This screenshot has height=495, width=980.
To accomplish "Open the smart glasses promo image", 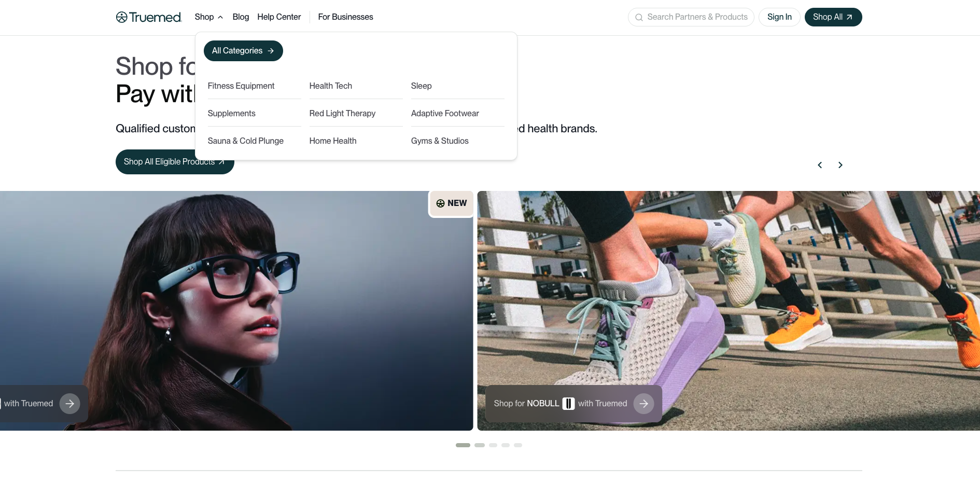I will [x=236, y=311].
